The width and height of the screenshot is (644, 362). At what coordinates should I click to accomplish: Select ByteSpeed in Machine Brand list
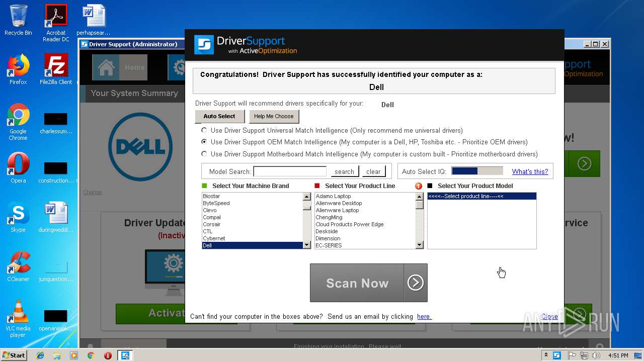(x=252, y=203)
